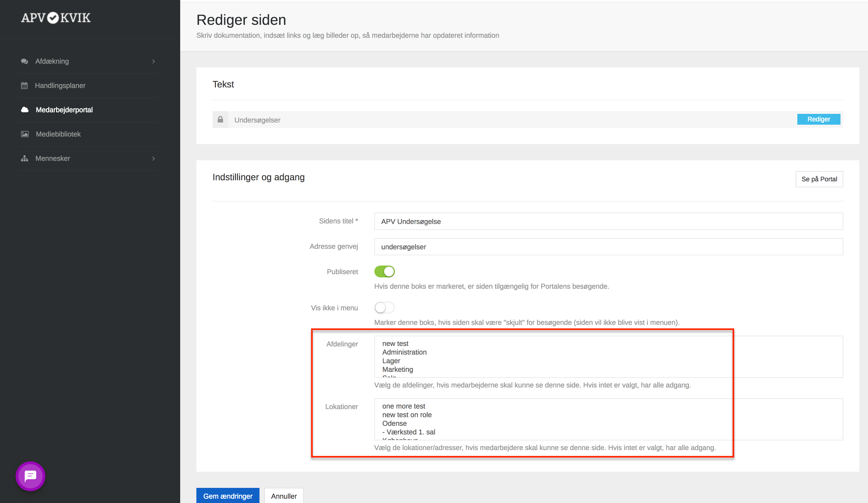This screenshot has width=868, height=503.
Task: Select Administration in Afdelinger list
Action: (x=404, y=352)
